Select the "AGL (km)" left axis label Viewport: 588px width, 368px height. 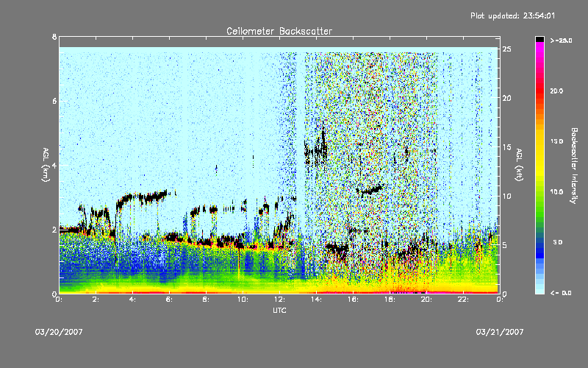(46, 165)
